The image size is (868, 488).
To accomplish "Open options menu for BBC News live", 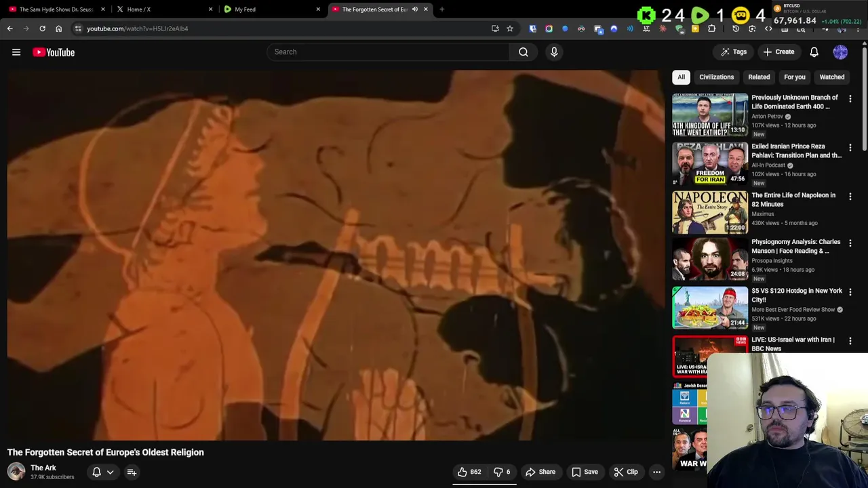I will (x=850, y=341).
